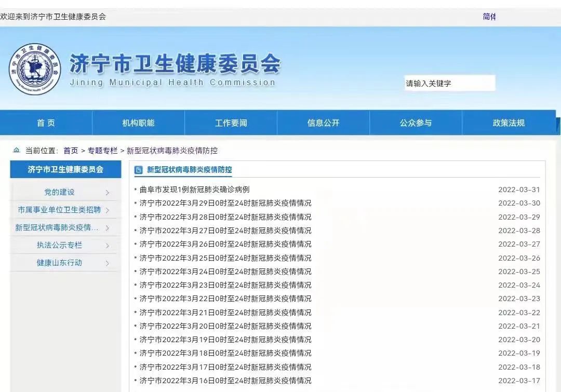Click the 首页 breadcrumb link
The height and width of the screenshot is (392, 561).
tap(71, 151)
